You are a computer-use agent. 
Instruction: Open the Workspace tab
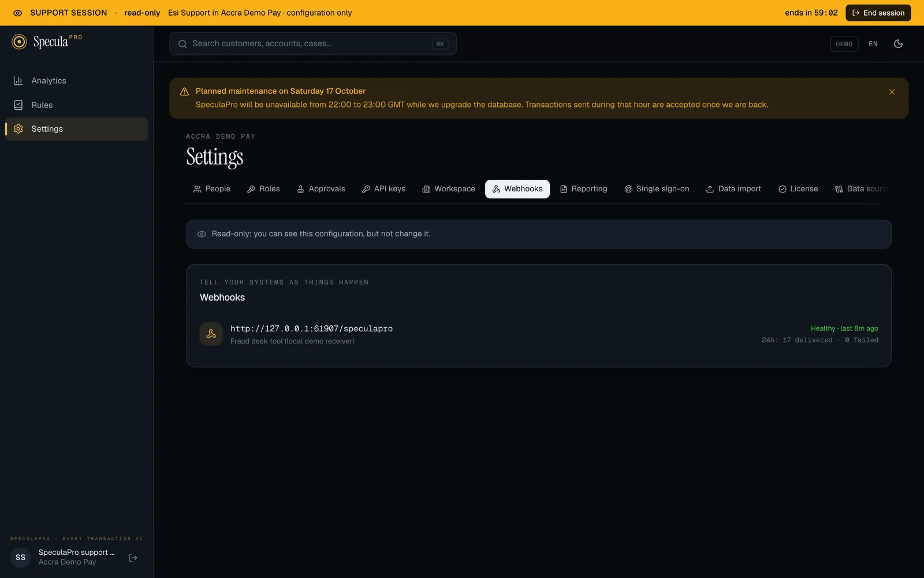click(449, 189)
